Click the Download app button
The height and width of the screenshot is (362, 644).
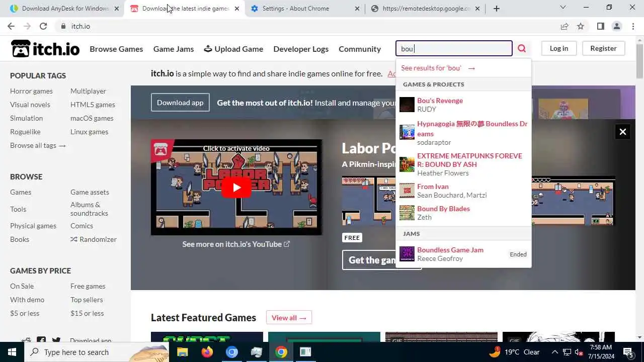pyautogui.click(x=180, y=103)
